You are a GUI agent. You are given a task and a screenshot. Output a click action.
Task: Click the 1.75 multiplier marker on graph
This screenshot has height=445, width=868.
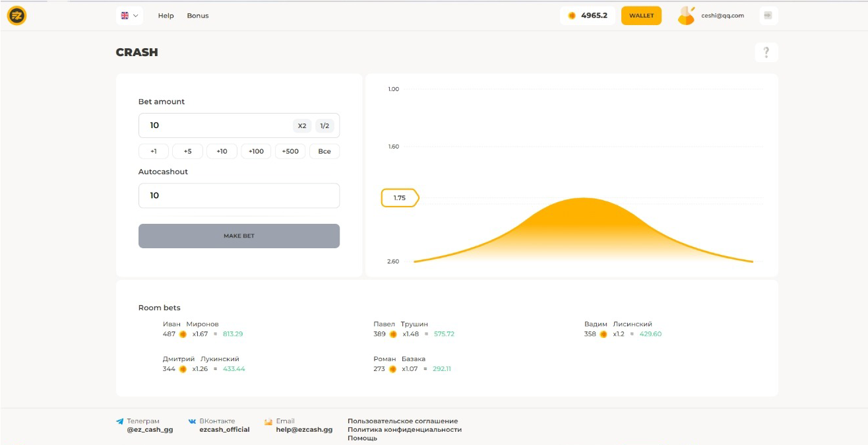[400, 198]
